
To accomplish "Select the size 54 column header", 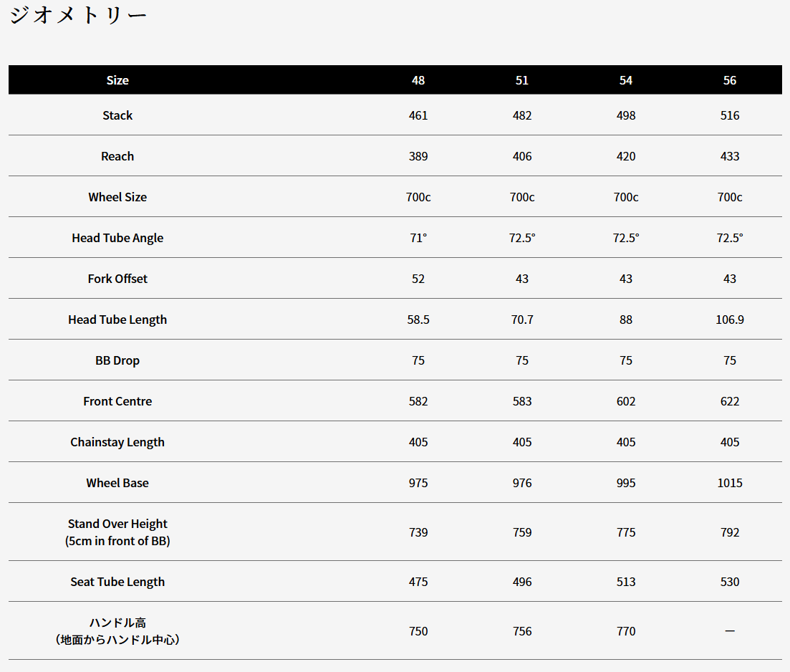I will click(626, 80).
